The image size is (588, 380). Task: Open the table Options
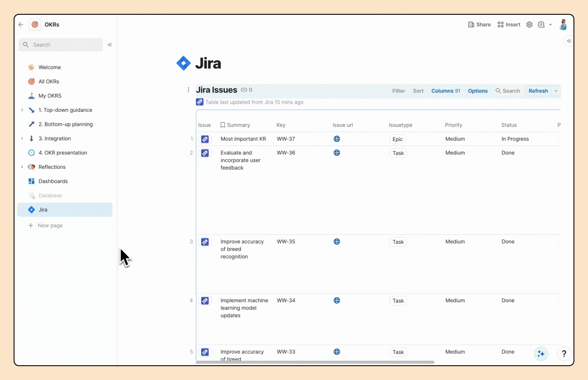(x=478, y=91)
